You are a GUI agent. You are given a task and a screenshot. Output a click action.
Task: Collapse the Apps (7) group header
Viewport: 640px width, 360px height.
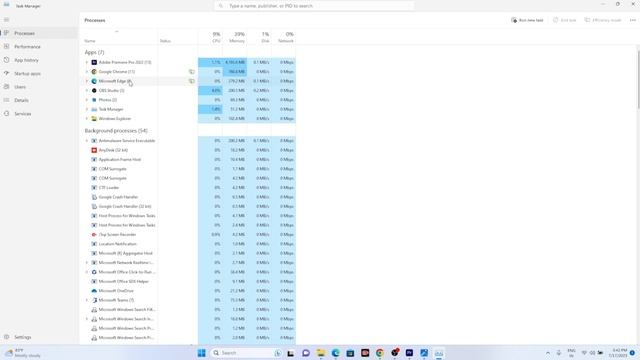tap(94, 52)
